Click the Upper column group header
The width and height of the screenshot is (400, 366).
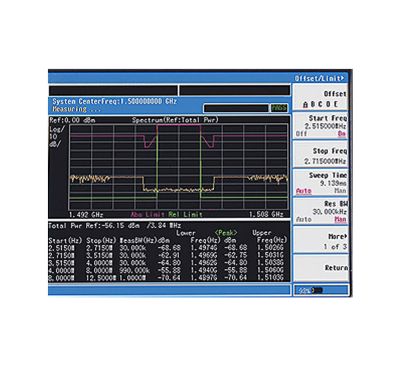coord(262,233)
